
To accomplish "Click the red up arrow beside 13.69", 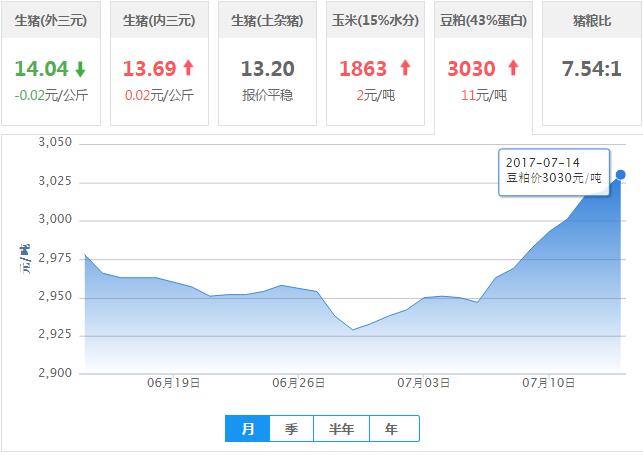I will point(188,68).
